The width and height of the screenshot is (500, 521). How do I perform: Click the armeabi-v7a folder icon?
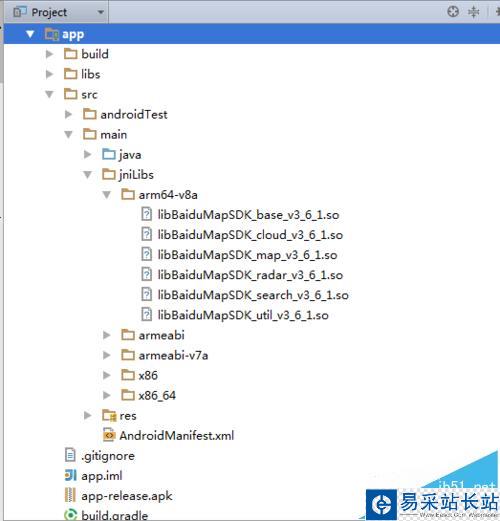pyautogui.click(x=128, y=355)
